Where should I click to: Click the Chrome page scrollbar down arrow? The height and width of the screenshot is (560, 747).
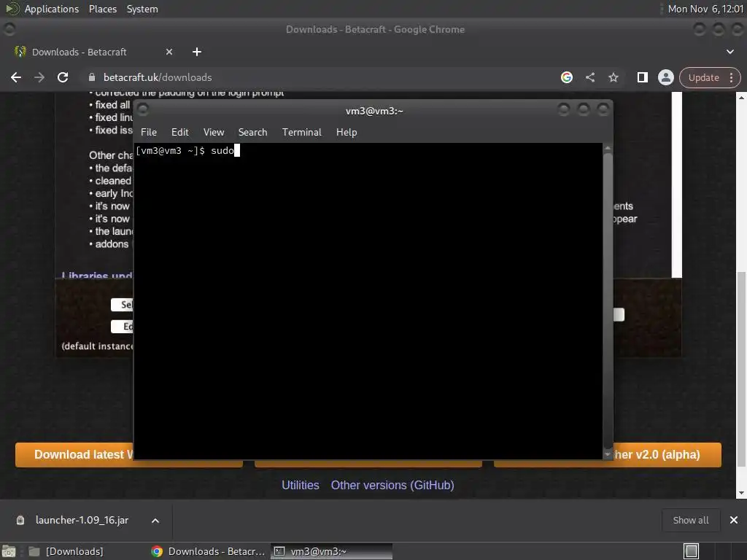click(741, 494)
